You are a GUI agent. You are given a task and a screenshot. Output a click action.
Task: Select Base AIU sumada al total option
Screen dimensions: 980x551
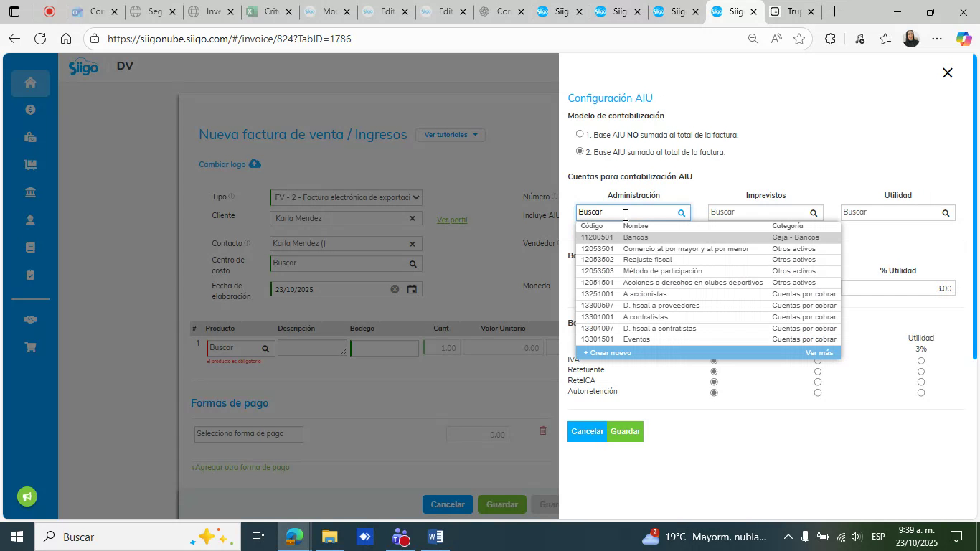580,151
